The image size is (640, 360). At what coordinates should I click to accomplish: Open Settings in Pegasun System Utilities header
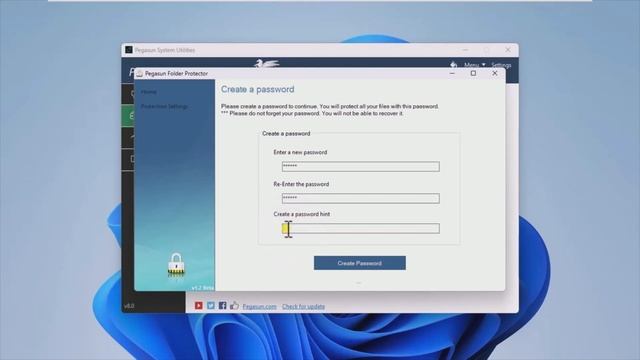point(501,65)
